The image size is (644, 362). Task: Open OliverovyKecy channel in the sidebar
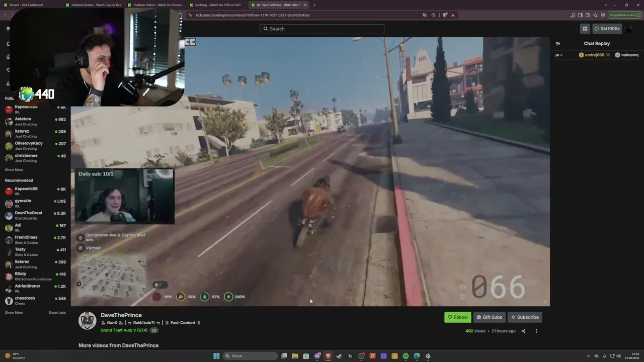click(35, 146)
